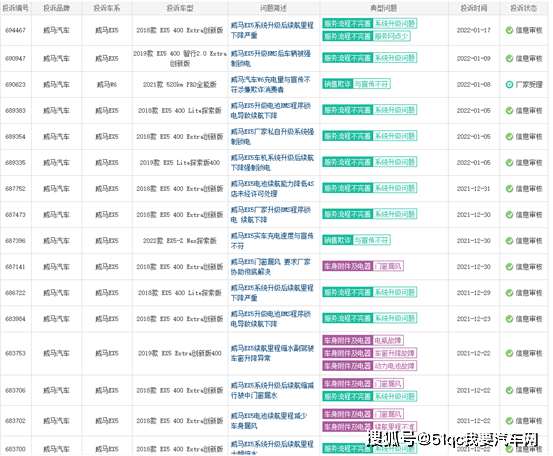553x456 pixels.
Task: Click date 2021-12-29
Action: 474,293
